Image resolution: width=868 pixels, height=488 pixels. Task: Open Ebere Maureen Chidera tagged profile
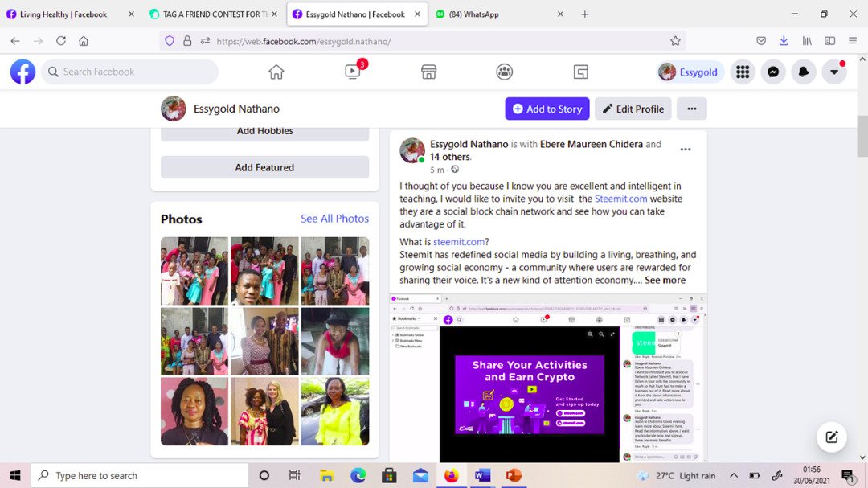(x=592, y=144)
